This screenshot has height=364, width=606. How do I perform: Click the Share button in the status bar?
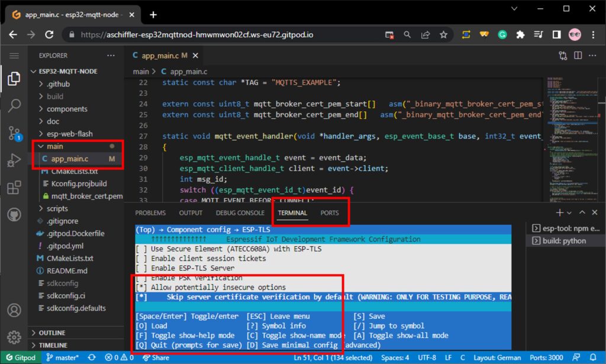point(156,357)
